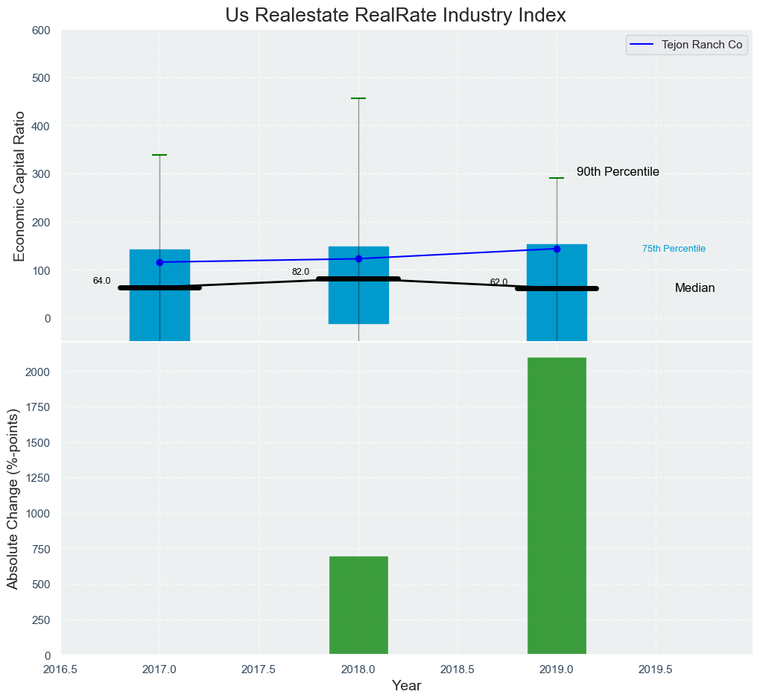The image size is (760, 700).
Task: Click the 64.0 median value label
Action: pos(101,281)
